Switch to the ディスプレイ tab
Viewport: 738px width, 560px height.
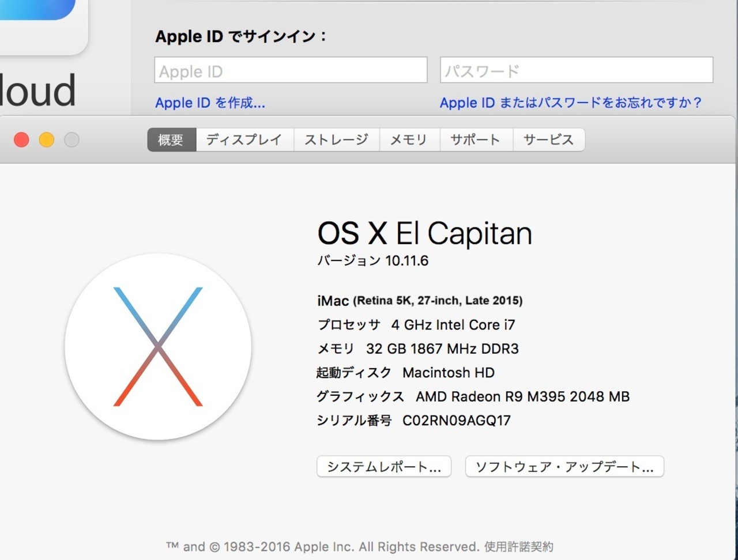(x=245, y=140)
